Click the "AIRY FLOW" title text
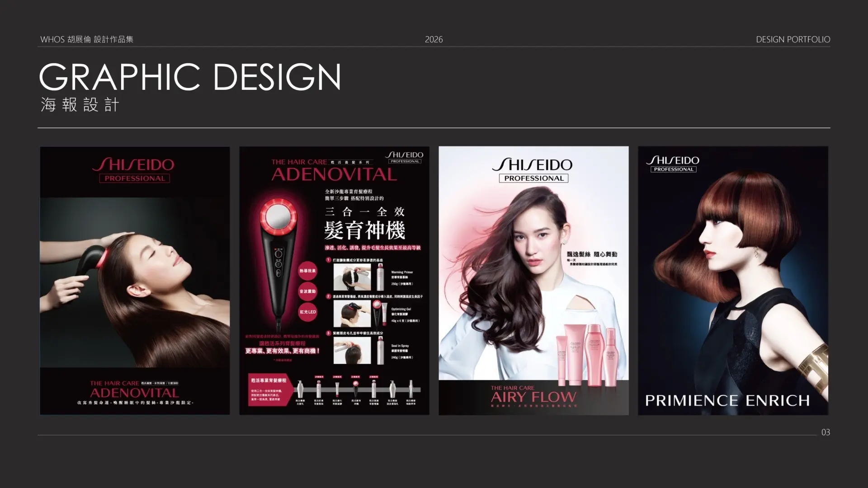 click(533, 397)
